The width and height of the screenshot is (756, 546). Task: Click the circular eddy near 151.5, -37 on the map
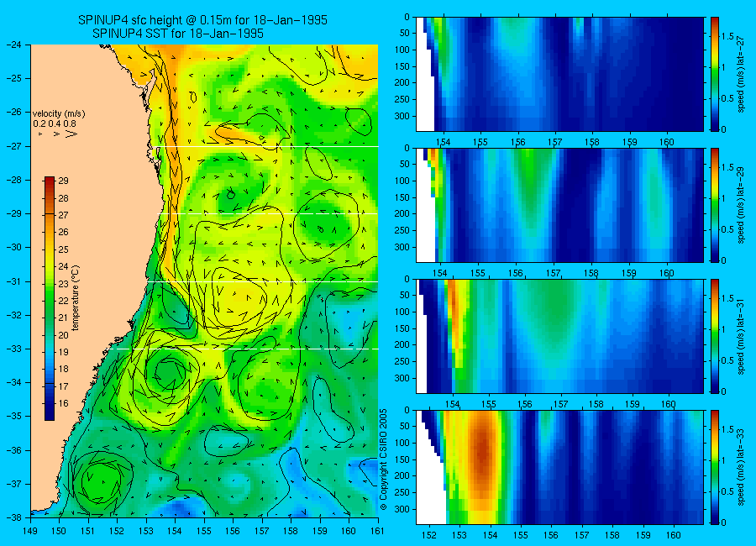click(101, 480)
